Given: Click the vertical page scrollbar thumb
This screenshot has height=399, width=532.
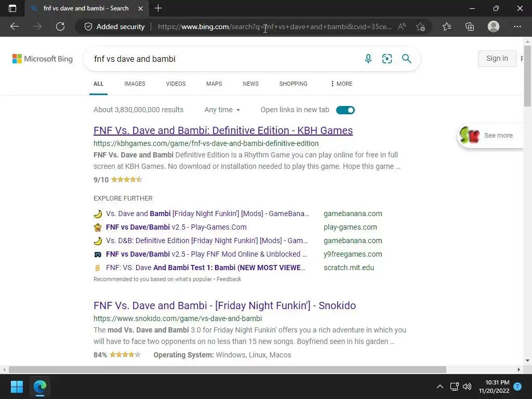Looking at the screenshot, I should click(528, 76).
